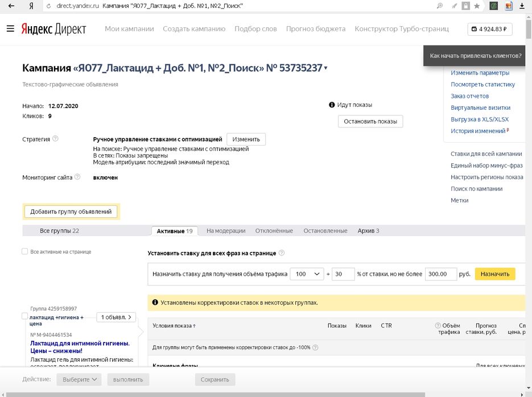Open Посмотреть статистику
The height and width of the screenshot is (397, 532).
483,84
